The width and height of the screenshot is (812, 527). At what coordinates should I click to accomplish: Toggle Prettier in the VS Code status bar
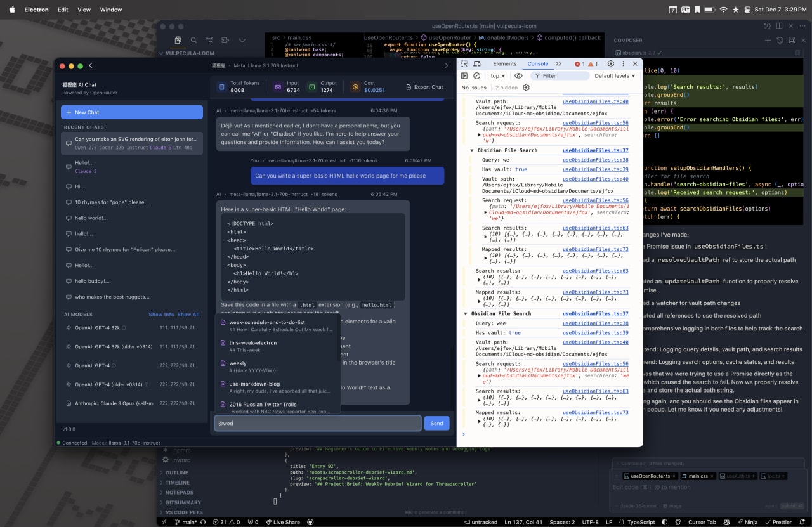[780, 522]
